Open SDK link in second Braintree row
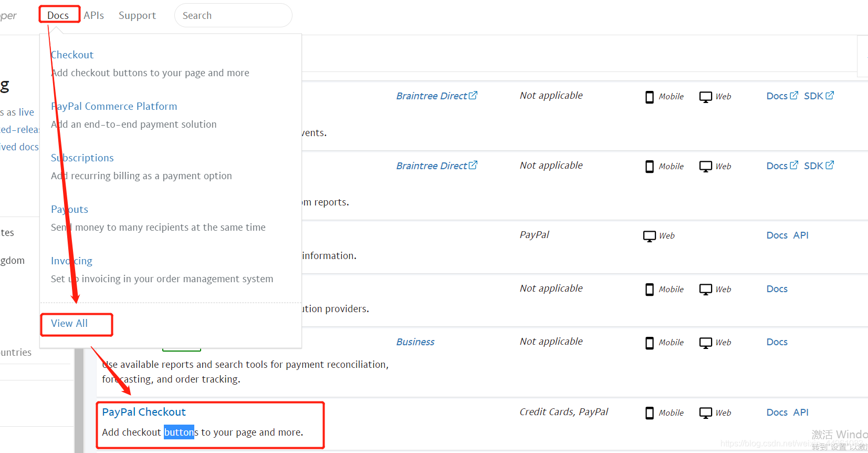The width and height of the screenshot is (868, 453). tap(813, 166)
